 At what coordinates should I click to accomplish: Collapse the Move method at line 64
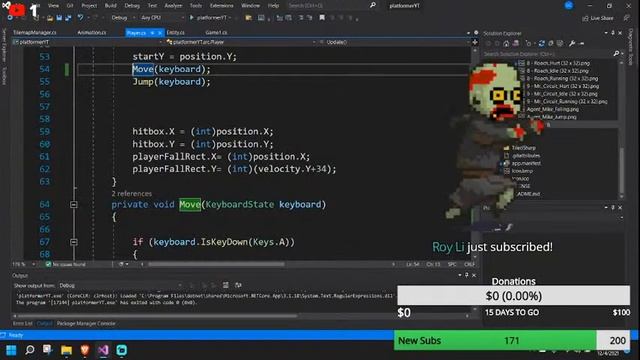pos(74,204)
